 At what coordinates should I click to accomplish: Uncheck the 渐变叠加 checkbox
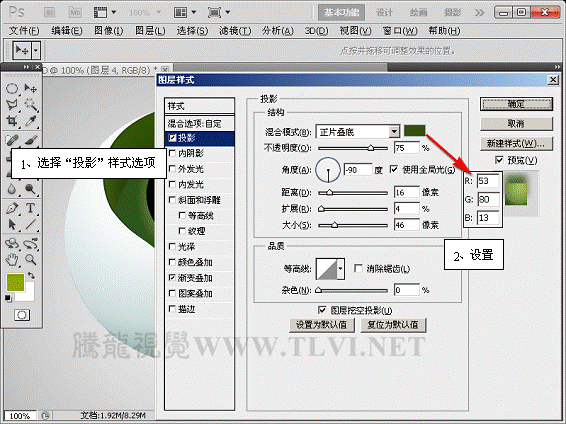point(173,277)
